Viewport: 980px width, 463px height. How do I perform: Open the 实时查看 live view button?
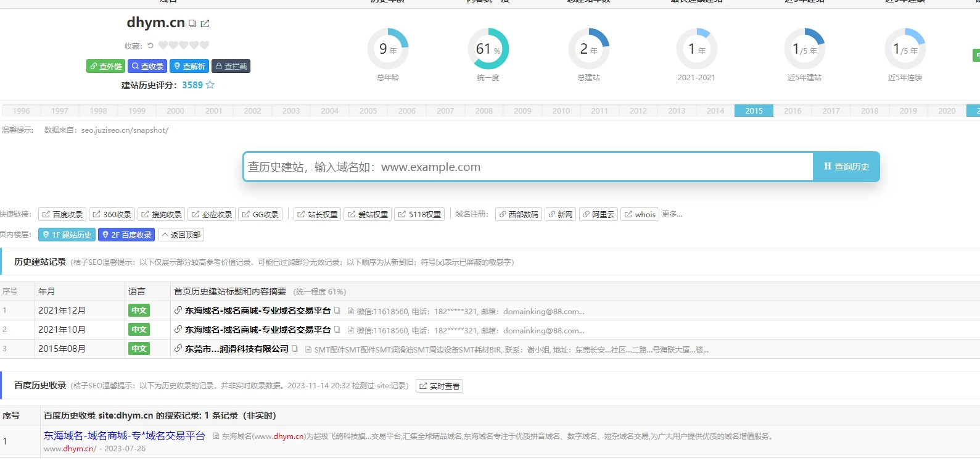(439, 386)
